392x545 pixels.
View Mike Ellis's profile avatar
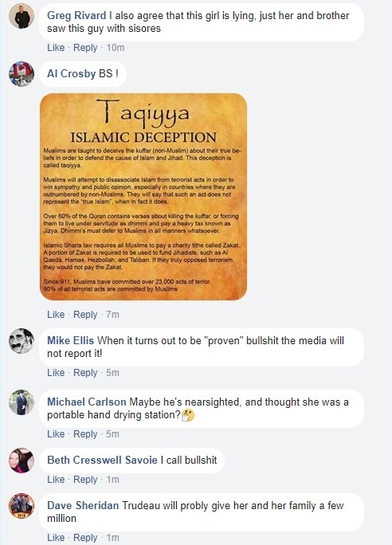pos(22,341)
